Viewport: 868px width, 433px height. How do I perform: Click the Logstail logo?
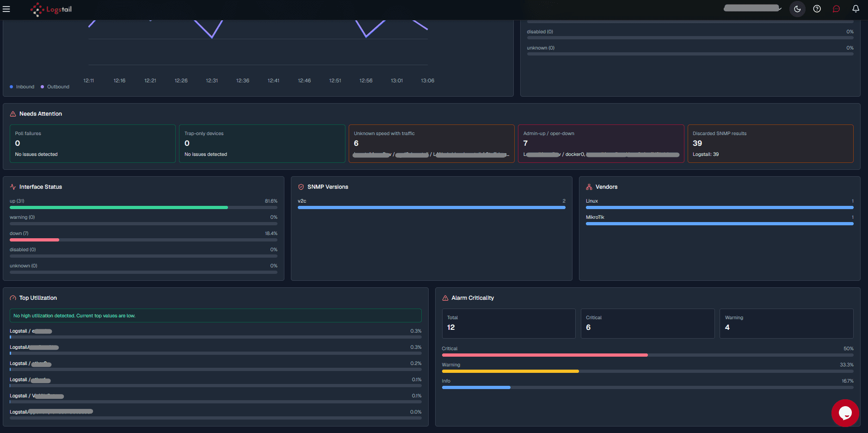pyautogui.click(x=51, y=9)
